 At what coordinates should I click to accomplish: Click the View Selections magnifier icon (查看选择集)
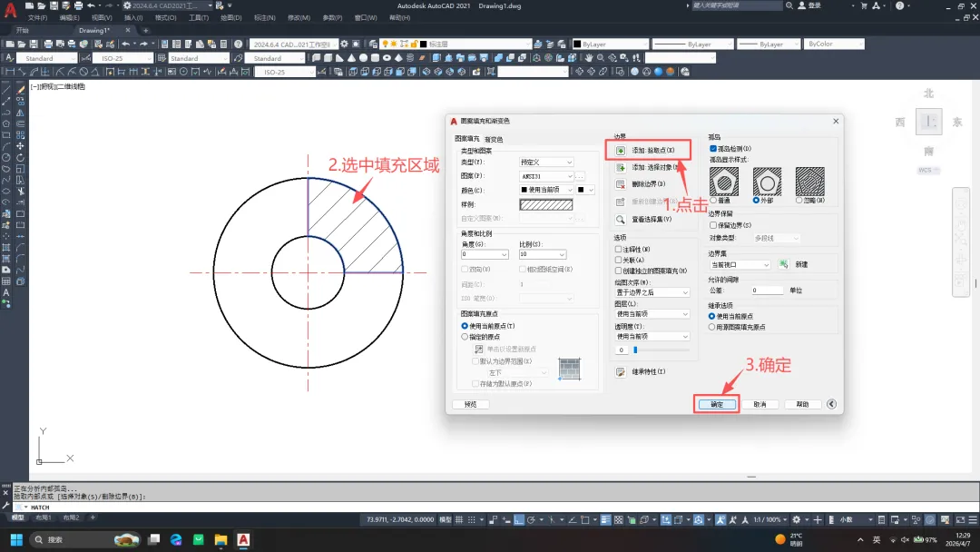621,220
